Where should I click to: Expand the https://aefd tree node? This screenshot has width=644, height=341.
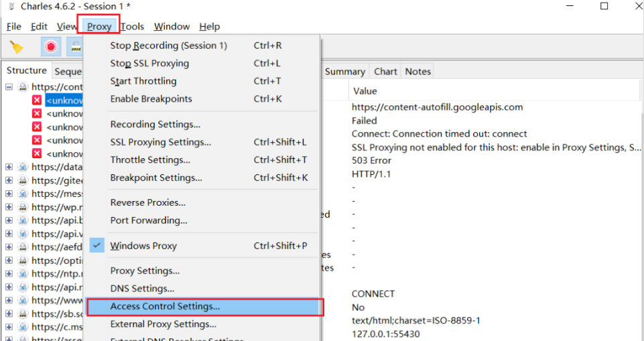[x=9, y=247]
